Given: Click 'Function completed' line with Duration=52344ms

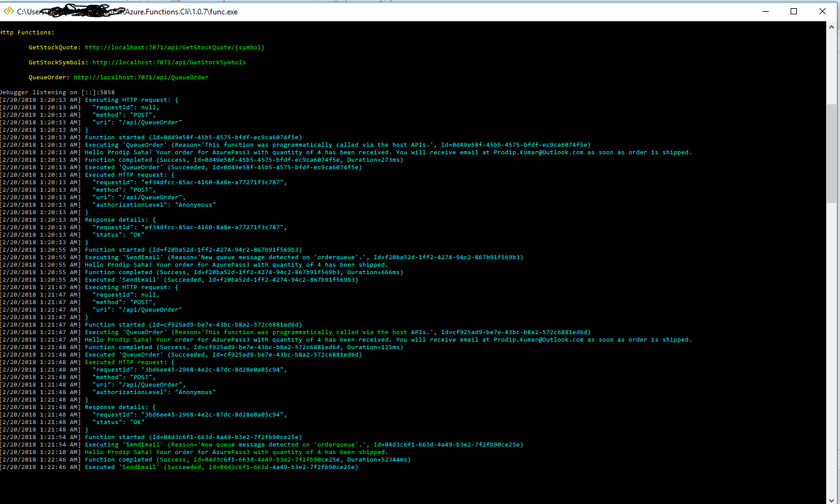Looking at the screenshot, I should 206,460.
